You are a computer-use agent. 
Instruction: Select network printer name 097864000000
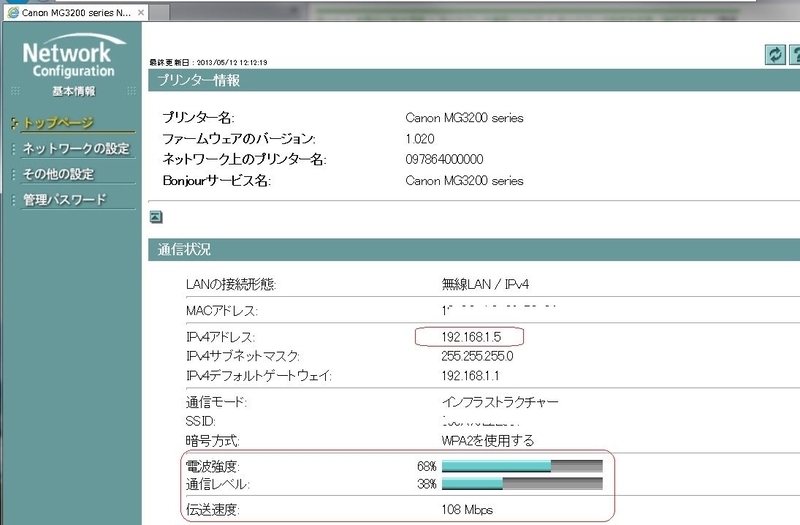pos(444,160)
